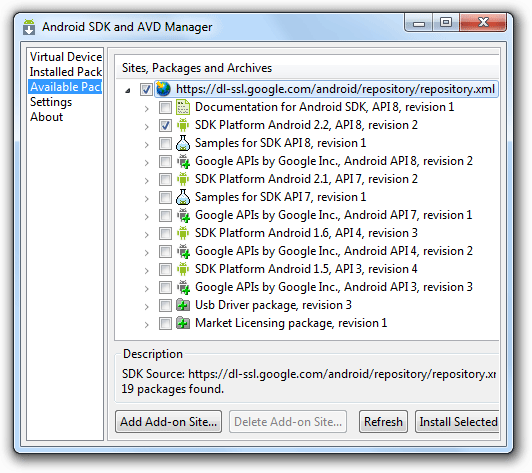Click the 'Sites, Packages and Archives' column header
Viewport: 532px width, 473px height.
pos(307,68)
